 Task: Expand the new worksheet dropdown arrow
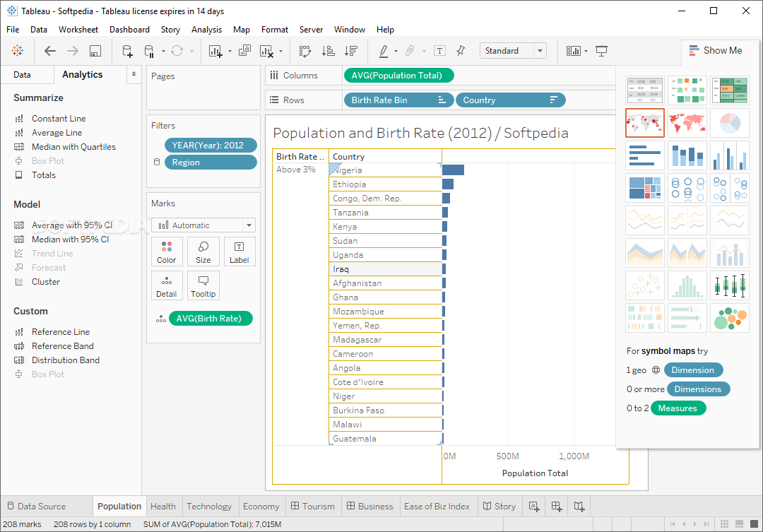(x=229, y=51)
